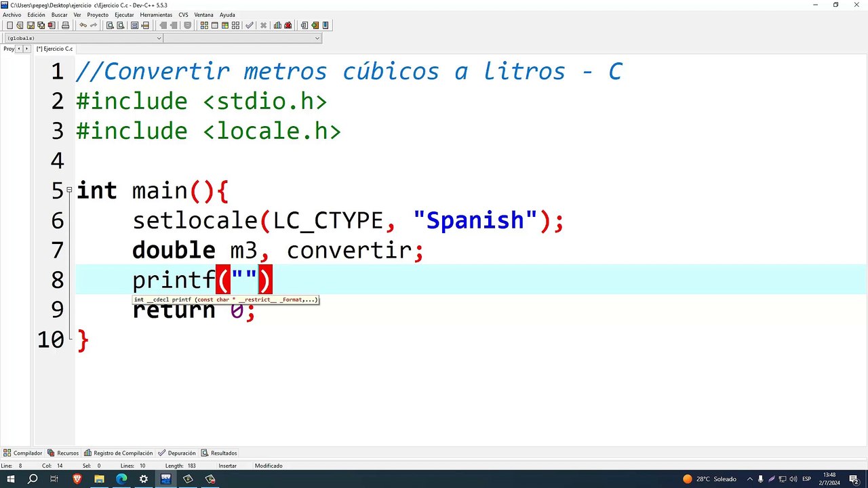This screenshot has width=868, height=488.
Task: Open the CVS menu
Action: (x=184, y=14)
